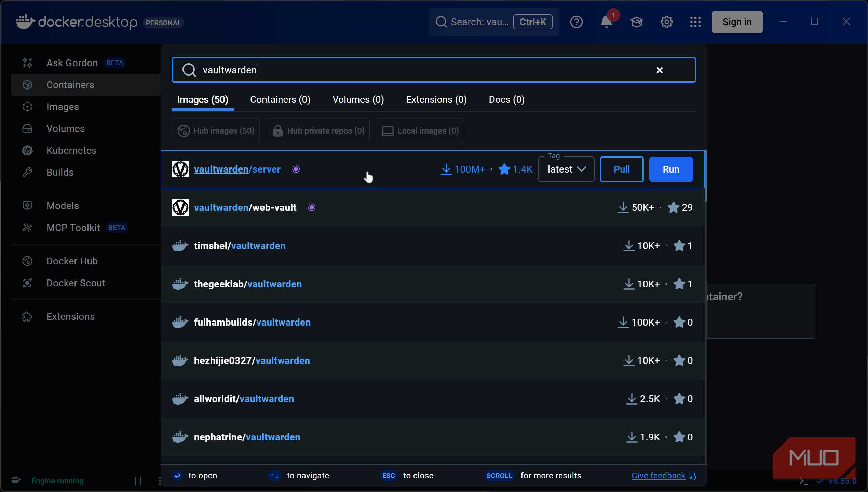Click the header Search: vau... field
Viewport: 868px width, 492px height.
click(x=493, y=22)
